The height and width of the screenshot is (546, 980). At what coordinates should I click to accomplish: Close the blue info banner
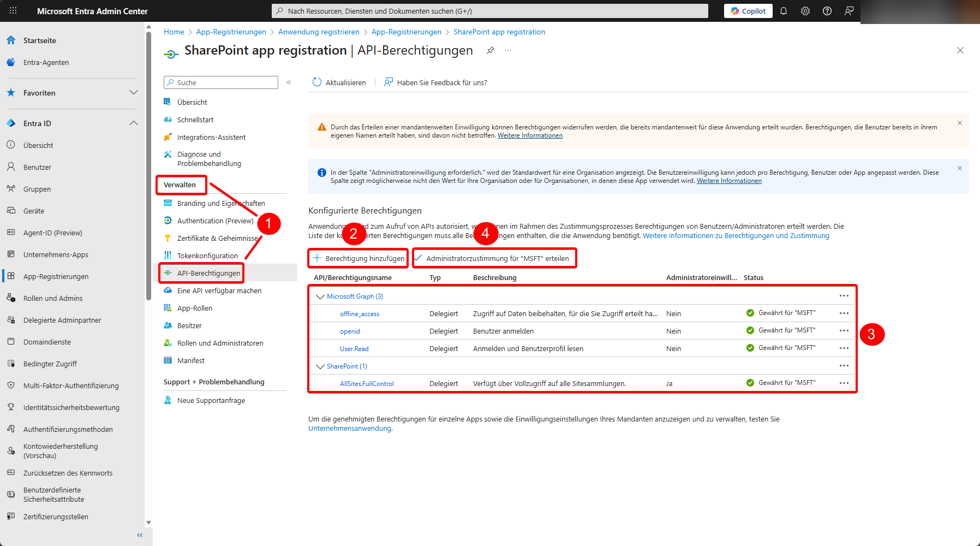coord(959,168)
